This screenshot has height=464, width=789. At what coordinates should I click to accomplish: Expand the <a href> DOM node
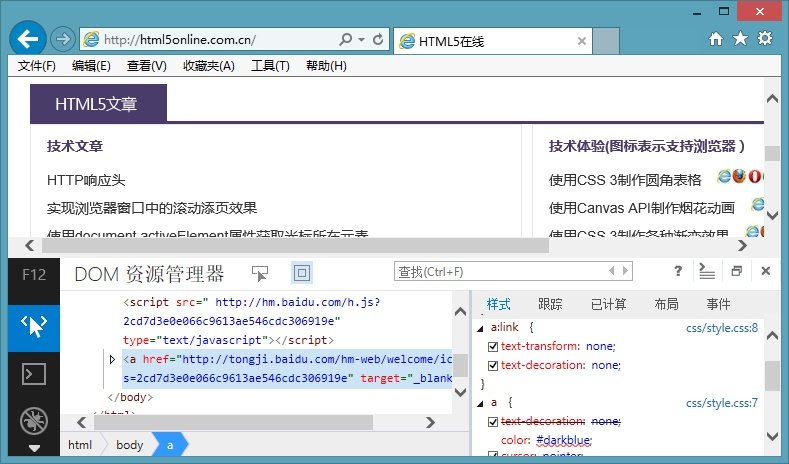[x=112, y=359]
